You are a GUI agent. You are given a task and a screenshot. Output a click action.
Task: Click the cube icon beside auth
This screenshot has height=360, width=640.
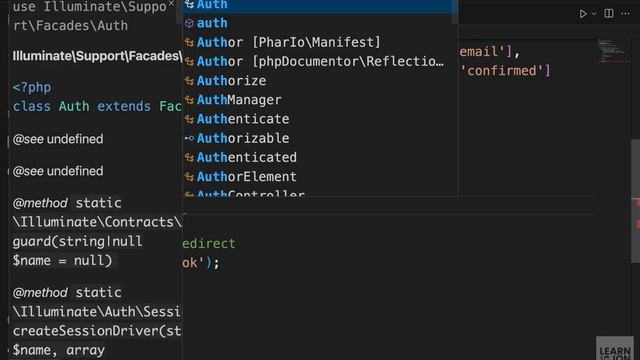click(x=189, y=23)
